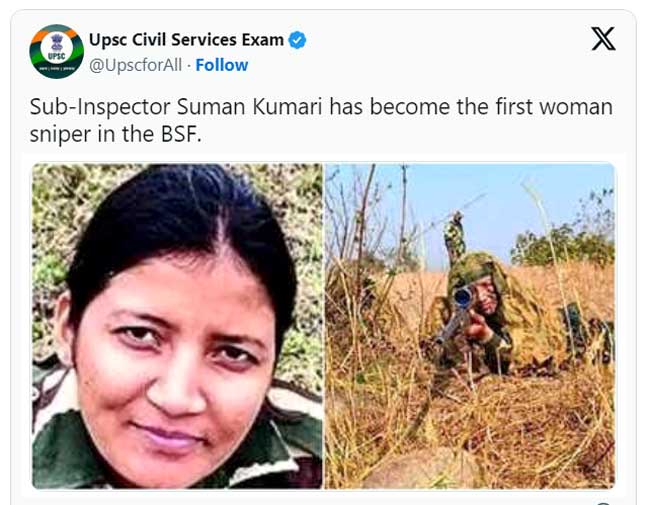Click the tweet text about Suman Kumari
The image size is (650, 505).
pyautogui.click(x=321, y=120)
